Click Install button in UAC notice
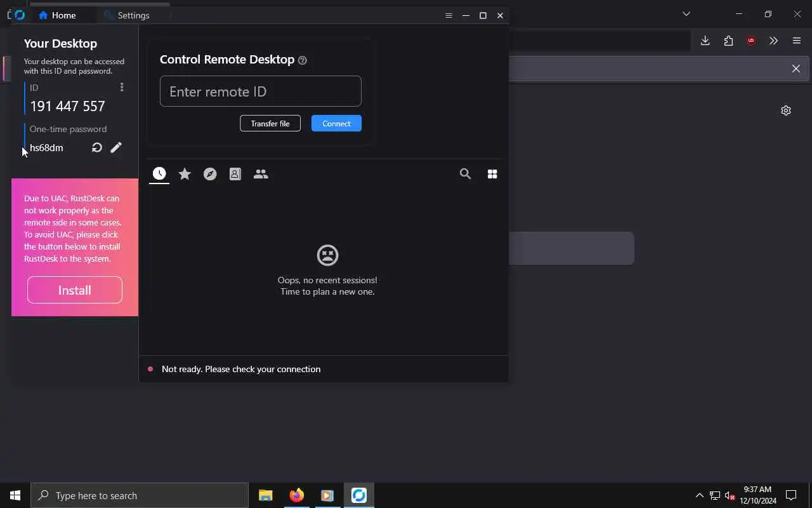Screen dimensions: 812x508 75,290
